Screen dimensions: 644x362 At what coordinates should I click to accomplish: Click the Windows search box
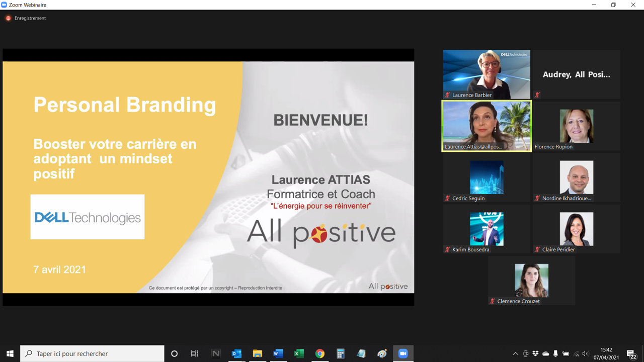93,353
